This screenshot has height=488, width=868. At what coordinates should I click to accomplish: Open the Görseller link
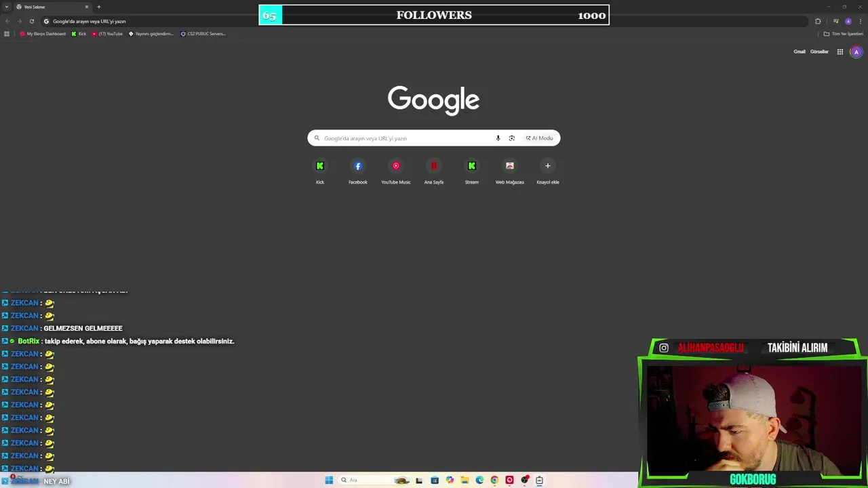[819, 52]
